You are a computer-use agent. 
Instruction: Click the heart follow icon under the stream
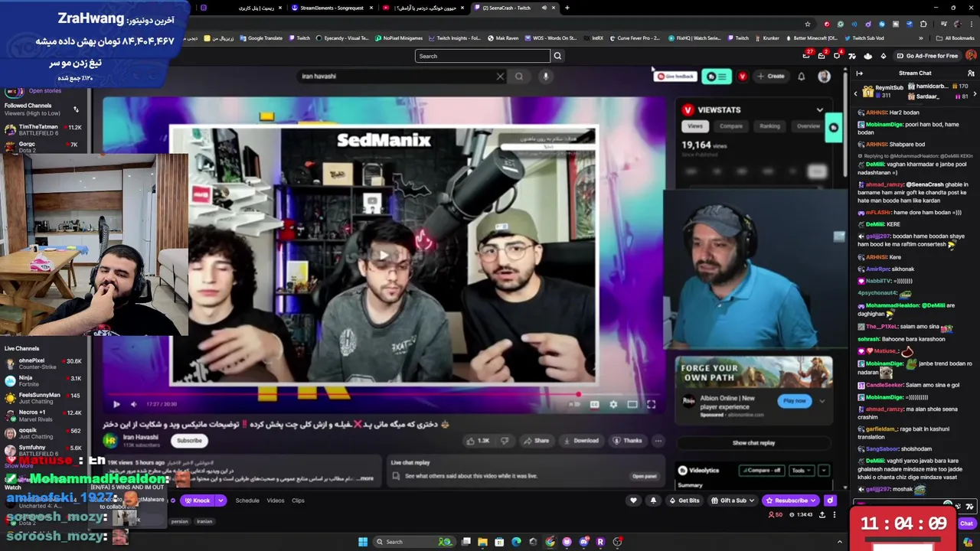tap(633, 500)
